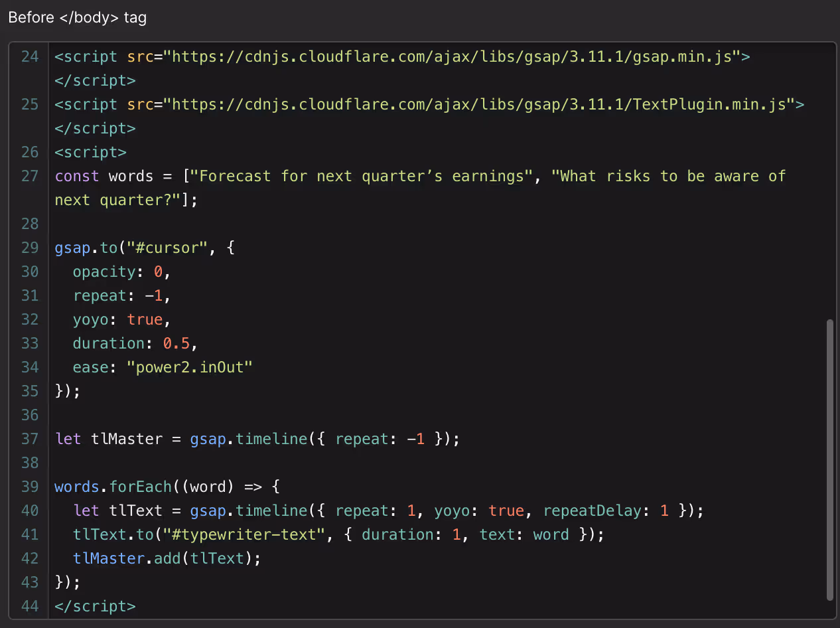Click the 'const words' declaration
840x628 pixels.
tap(104, 176)
